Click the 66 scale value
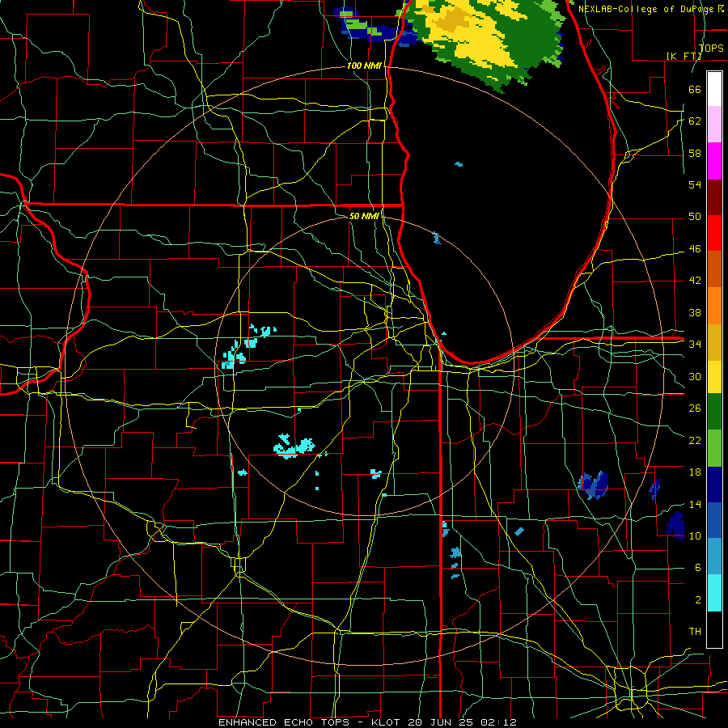The width and height of the screenshot is (728, 728). (695, 89)
